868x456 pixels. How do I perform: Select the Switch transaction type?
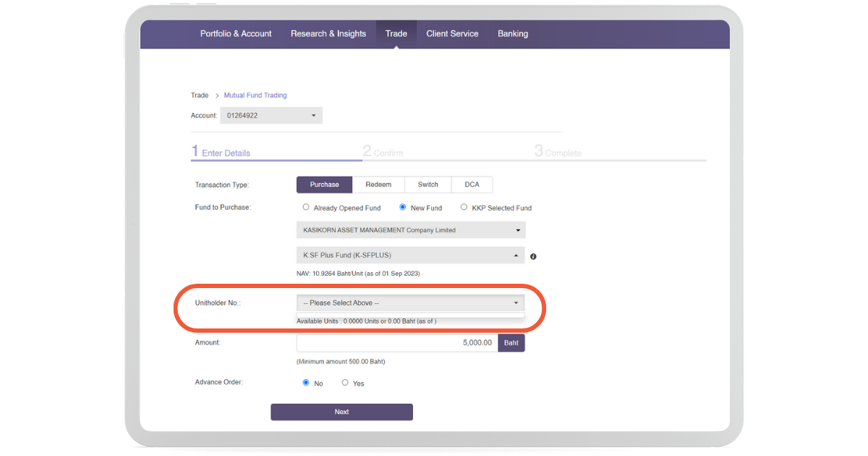(428, 185)
